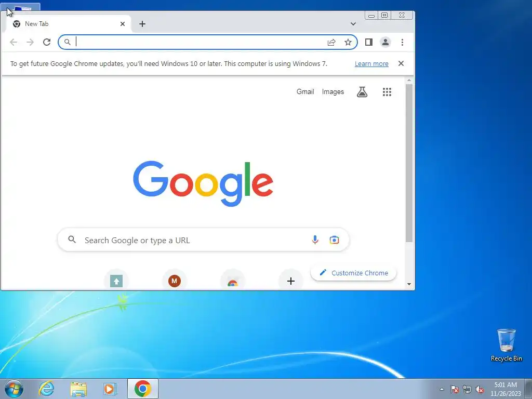Click the magnifier icon in address bar
The image size is (532, 399).
pyautogui.click(x=68, y=42)
